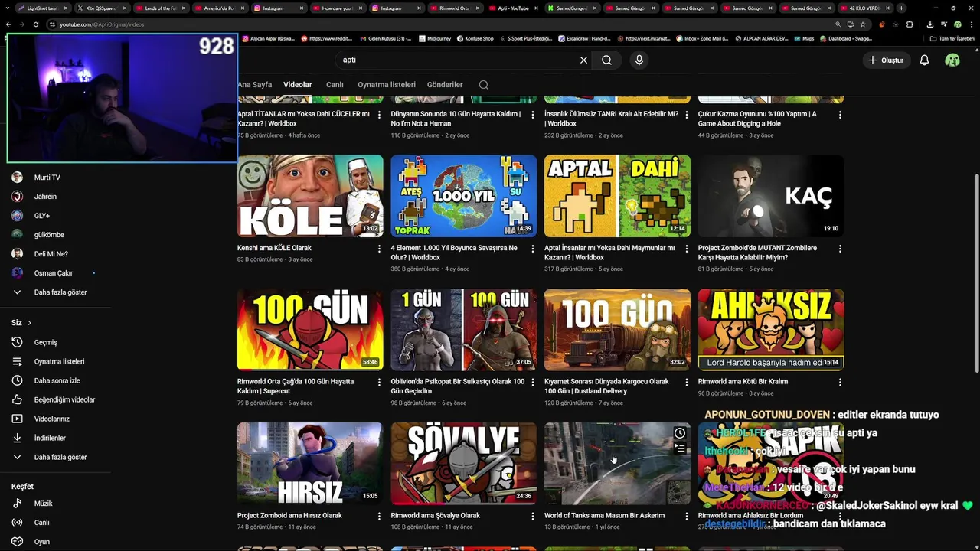Open options for Rimworld ama Şövalye Olarak

(533, 516)
